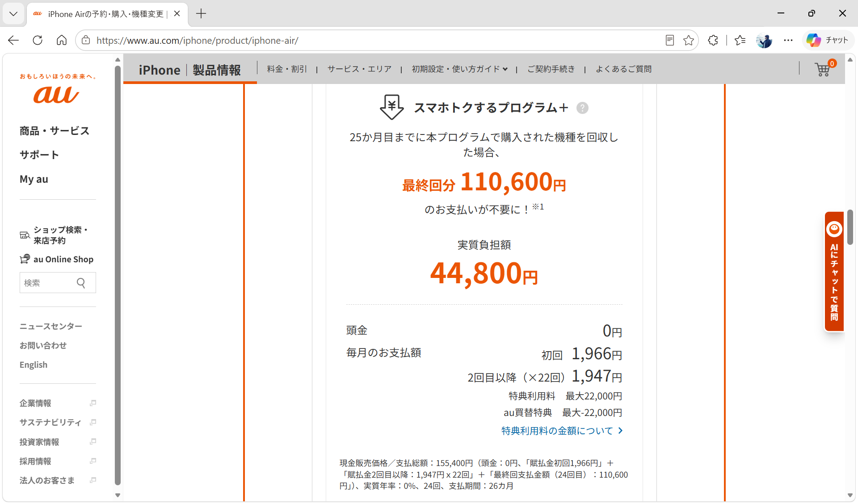Open a new browser tab
858x504 pixels.
click(201, 14)
